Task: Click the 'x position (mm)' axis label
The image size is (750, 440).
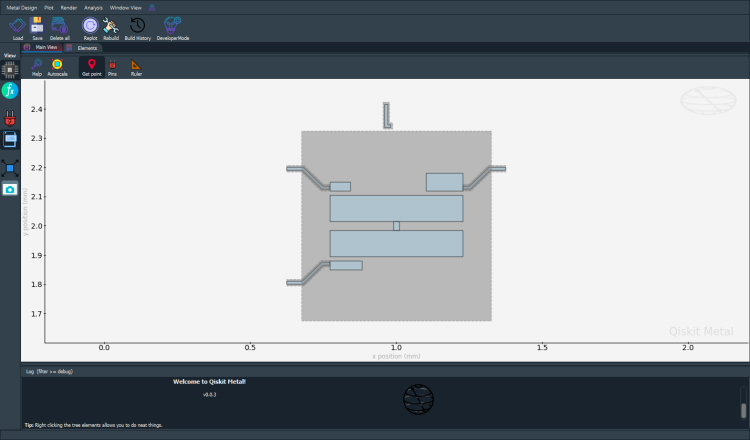Action: tap(396, 356)
